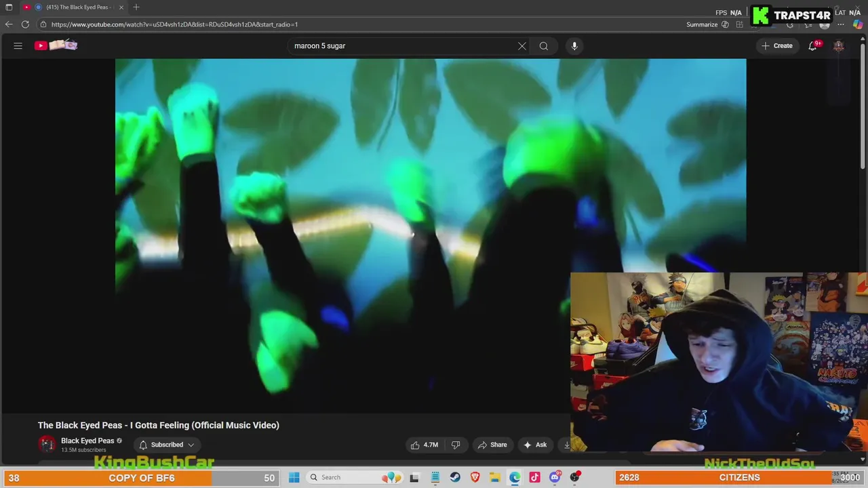View site information lock icon
This screenshot has width=868, height=488.
pos(43,24)
